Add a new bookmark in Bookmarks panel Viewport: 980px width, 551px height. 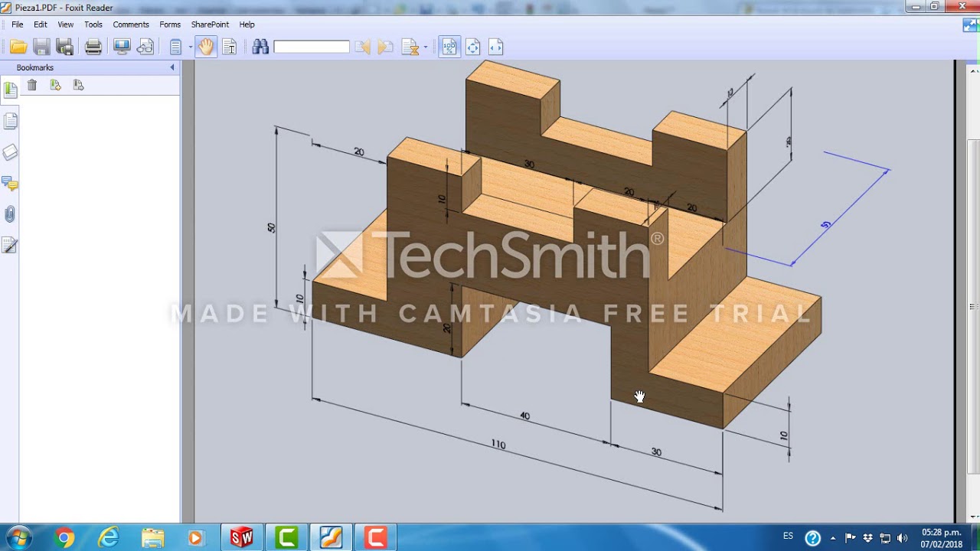(55, 85)
